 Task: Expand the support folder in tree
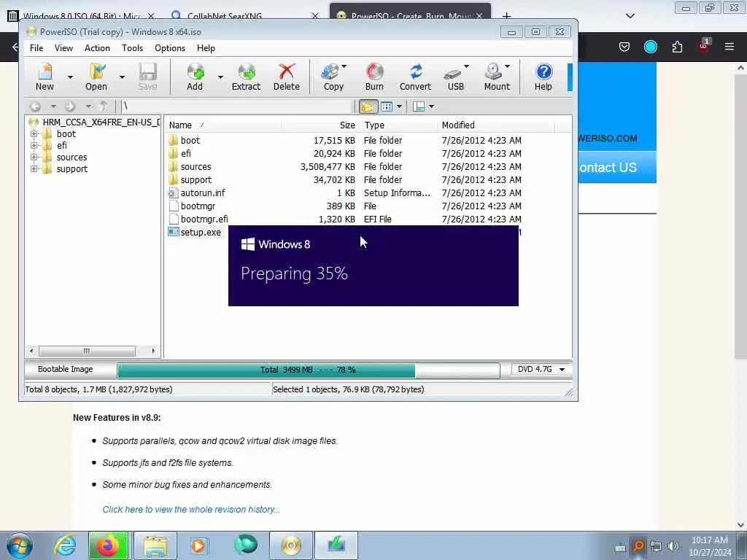(34, 168)
